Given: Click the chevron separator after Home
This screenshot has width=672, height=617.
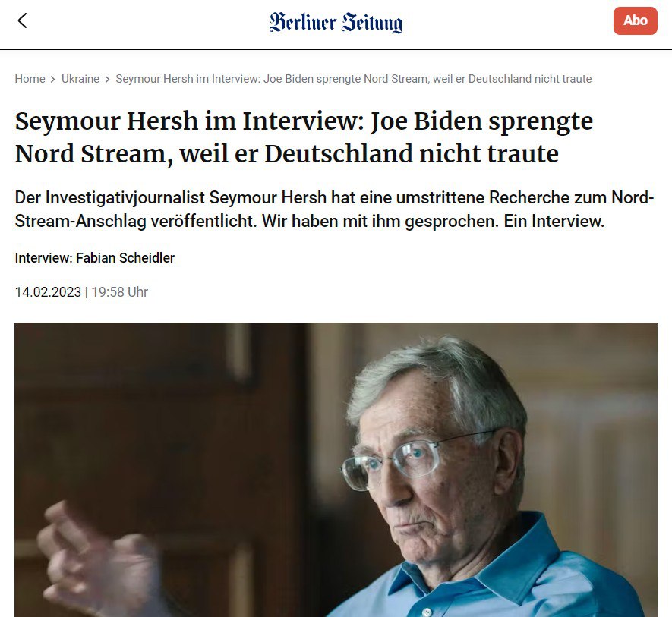Looking at the screenshot, I should click(52, 79).
